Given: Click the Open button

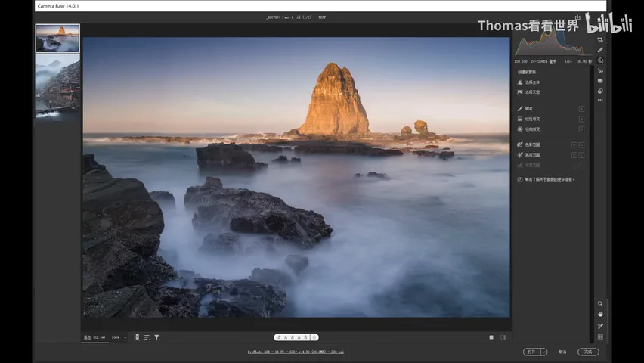Looking at the screenshot, I should (532, 352).
